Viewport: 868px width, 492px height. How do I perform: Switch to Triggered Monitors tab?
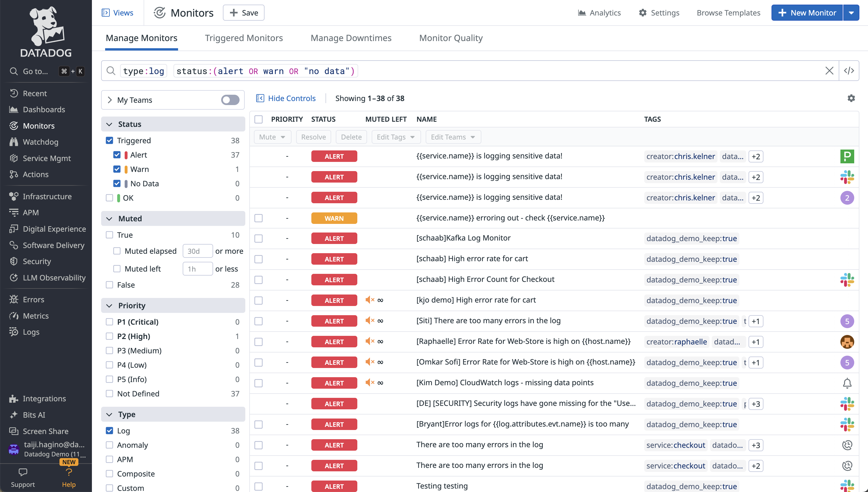tap(244, 38)
